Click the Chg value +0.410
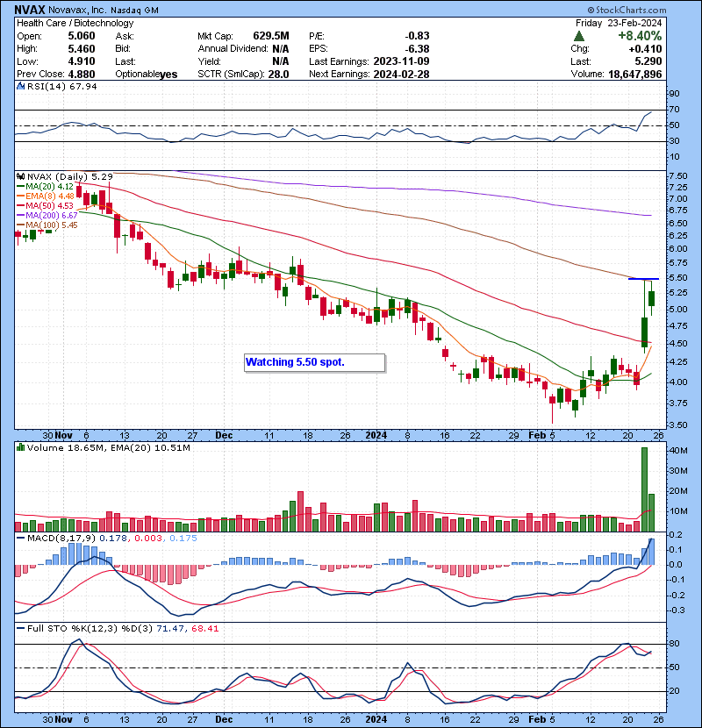Image resolution: width=702 pixels, height=728 pixels. [645, 49]
